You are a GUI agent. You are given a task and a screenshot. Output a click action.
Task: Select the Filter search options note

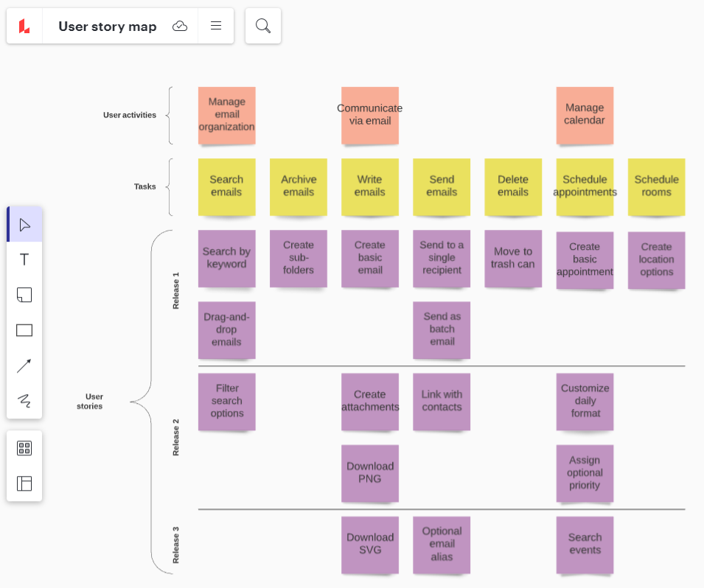point(227,402)
